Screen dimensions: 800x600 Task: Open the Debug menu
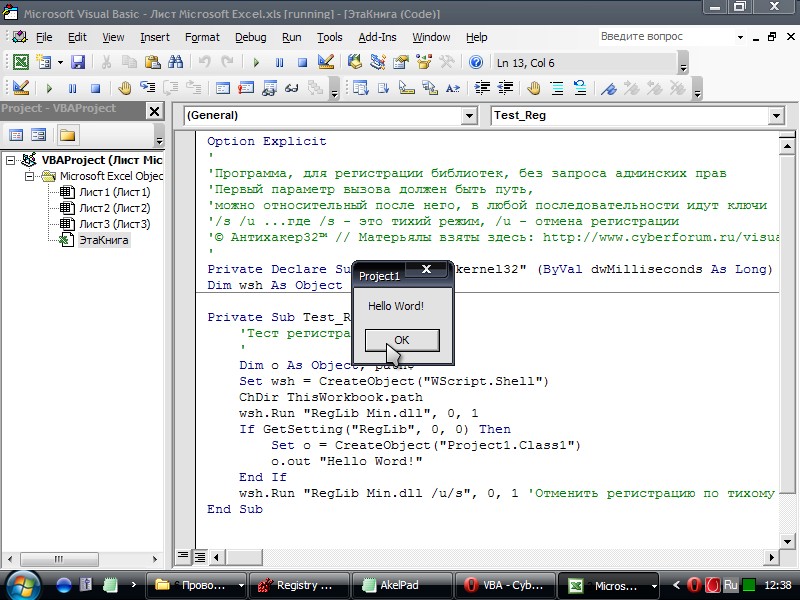(x=251, y=37)
